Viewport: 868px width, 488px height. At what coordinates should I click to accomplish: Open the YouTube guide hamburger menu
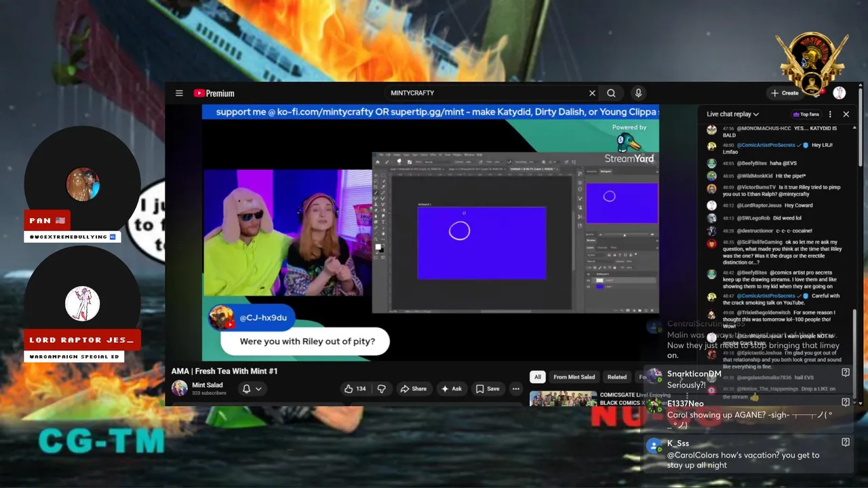click(179, 94)
